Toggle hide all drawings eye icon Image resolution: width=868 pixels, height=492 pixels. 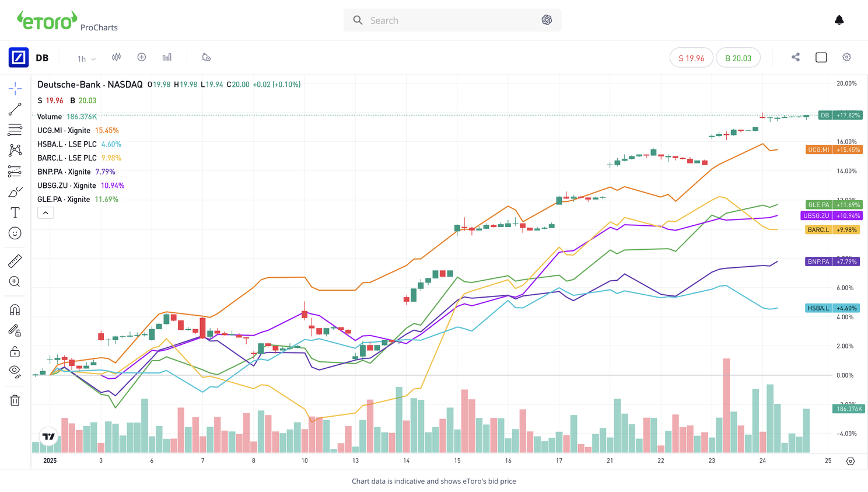[x=15, y=372]
